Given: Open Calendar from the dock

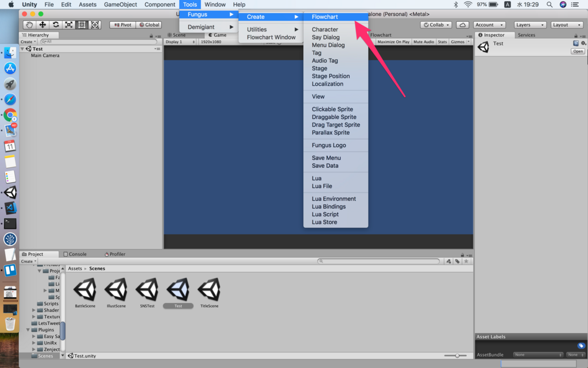Looking at the screenshot, I should [x=10, y=145].
